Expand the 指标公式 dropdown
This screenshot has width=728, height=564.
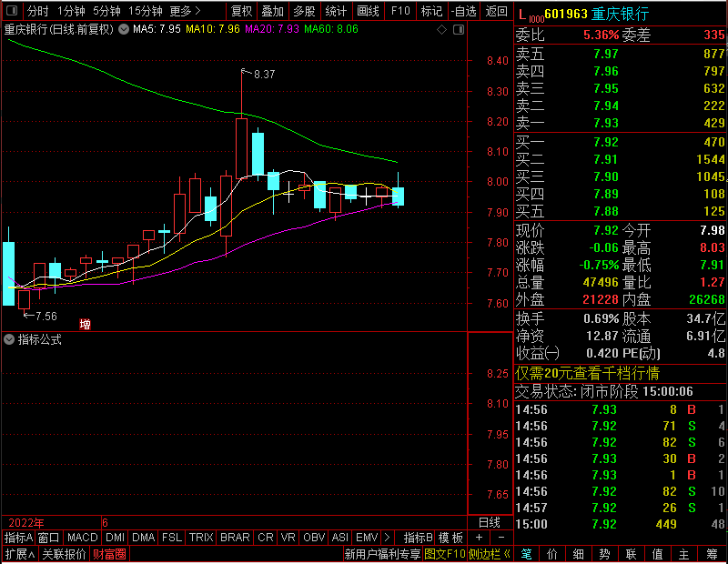tap(9, 340)
